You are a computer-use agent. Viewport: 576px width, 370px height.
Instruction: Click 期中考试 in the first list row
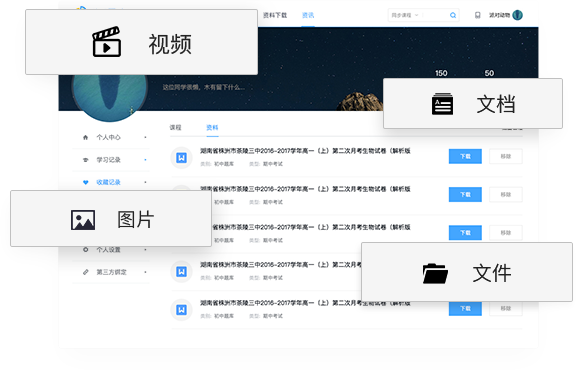click(273, 164)
